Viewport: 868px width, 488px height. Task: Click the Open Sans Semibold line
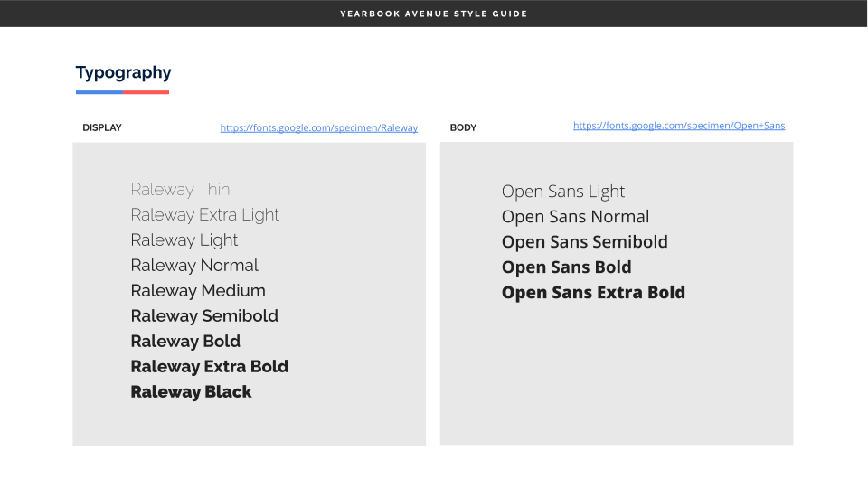pyautogui.click(x=584, y=242)
